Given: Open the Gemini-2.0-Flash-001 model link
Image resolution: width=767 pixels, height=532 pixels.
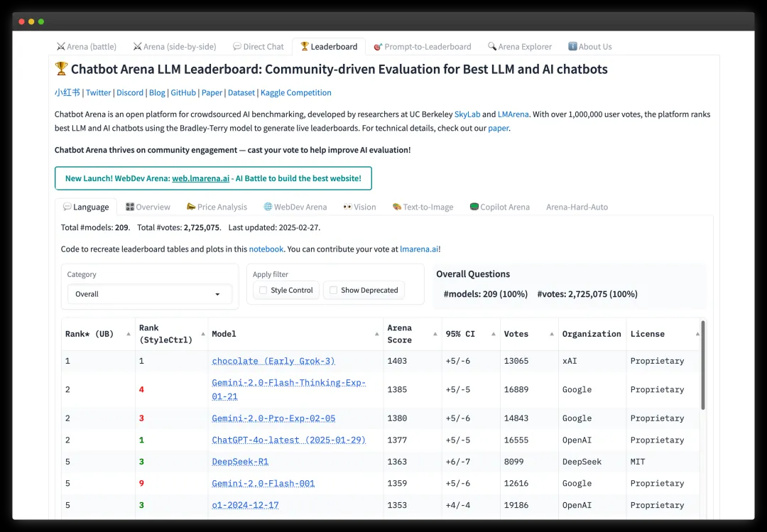Looking at the screenshot, I should 263,483.
